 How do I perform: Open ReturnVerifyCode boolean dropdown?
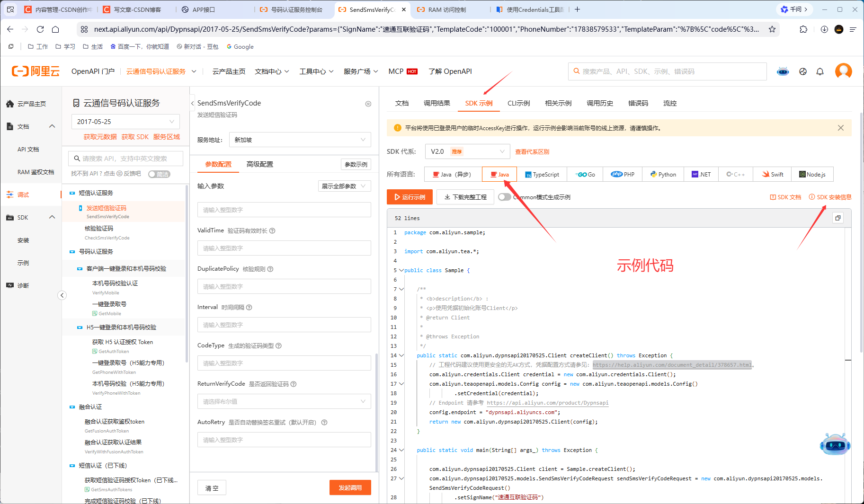[284, 401]
